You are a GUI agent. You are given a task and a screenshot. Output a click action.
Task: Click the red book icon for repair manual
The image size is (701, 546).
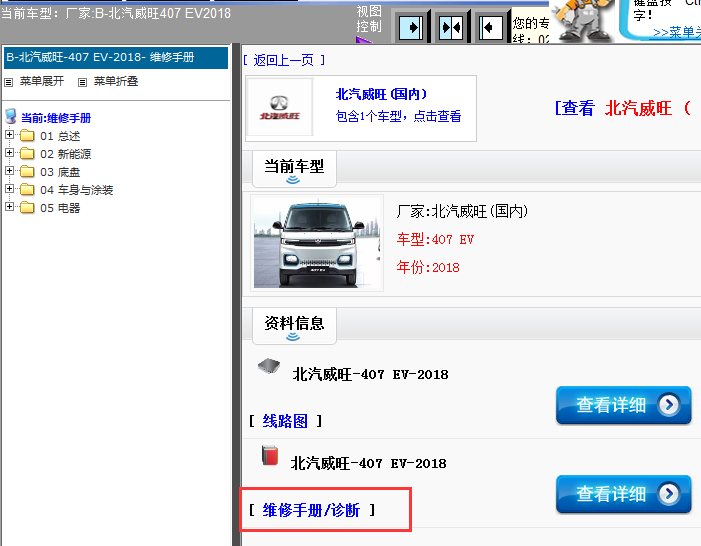[x=270, y=455]
